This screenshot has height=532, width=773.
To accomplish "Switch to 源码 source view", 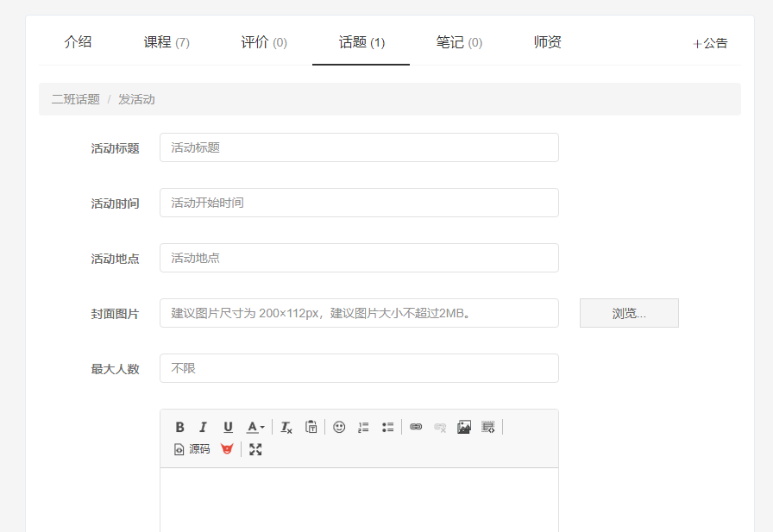I will point(192,449).
